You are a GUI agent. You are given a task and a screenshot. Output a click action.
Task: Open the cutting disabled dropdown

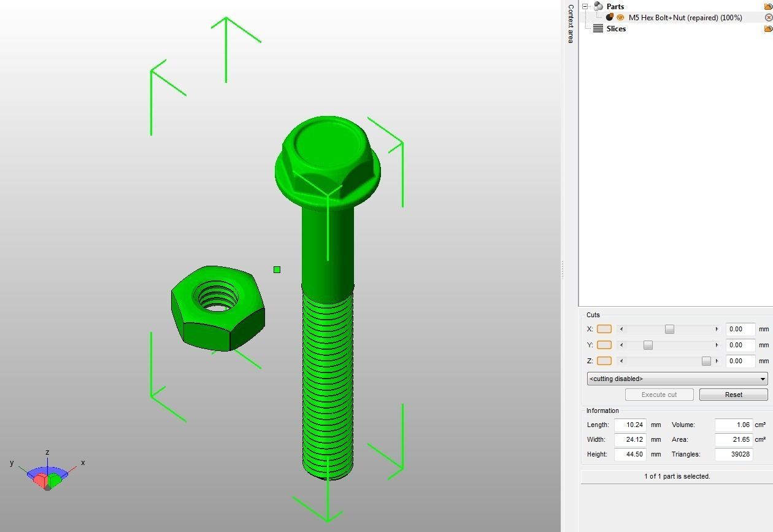[x=677, y=379]
